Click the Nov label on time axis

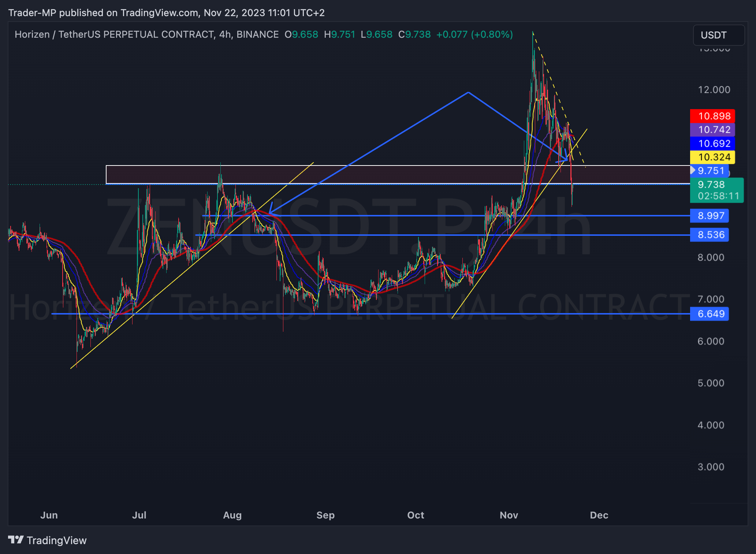pyautogui.click(x=509, y=515)
